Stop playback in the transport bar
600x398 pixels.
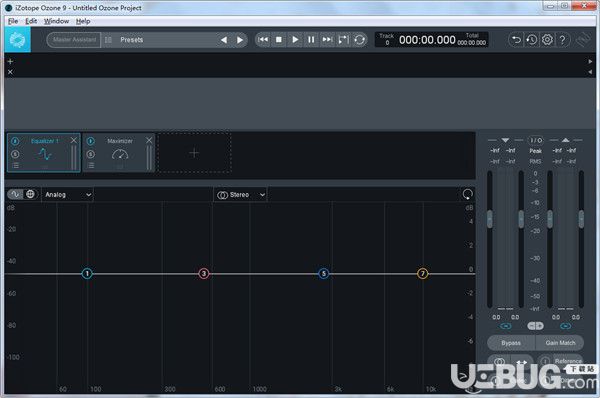point(279,39)
